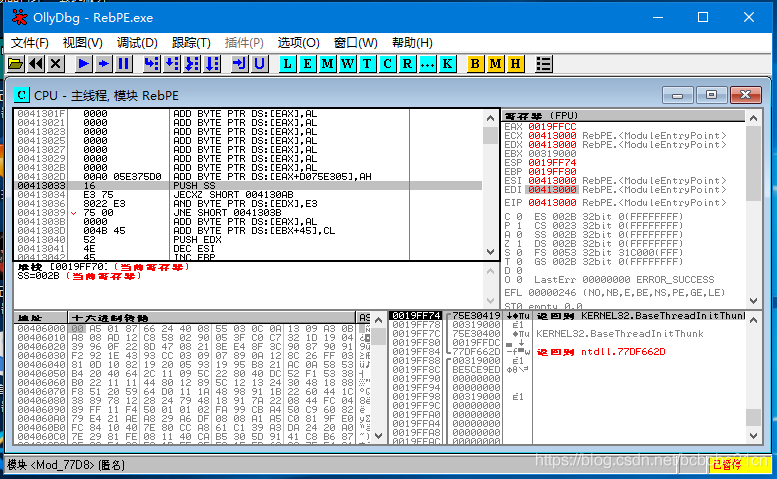Close program with the X toolbar icon

tap(56, 63)
